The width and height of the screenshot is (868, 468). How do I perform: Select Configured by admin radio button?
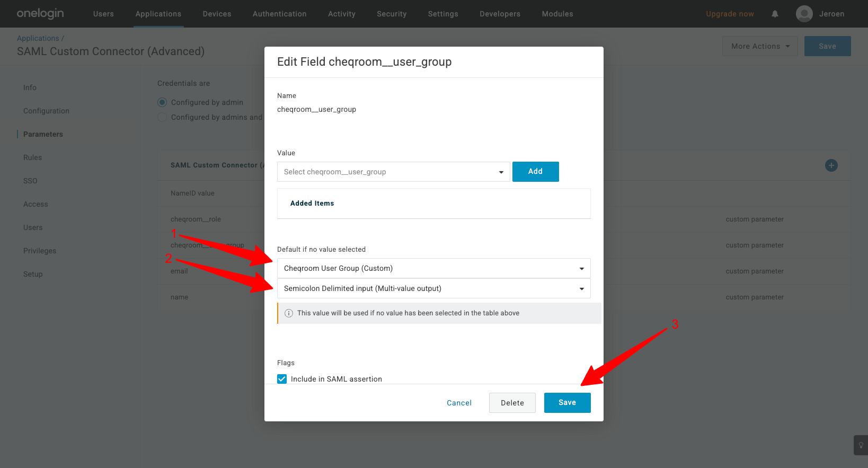(x=162, y=102)
